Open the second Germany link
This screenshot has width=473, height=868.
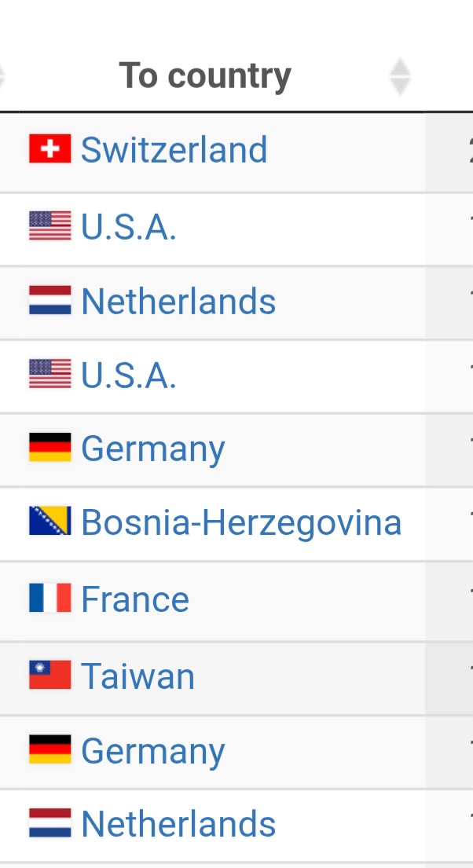(153, 751)
